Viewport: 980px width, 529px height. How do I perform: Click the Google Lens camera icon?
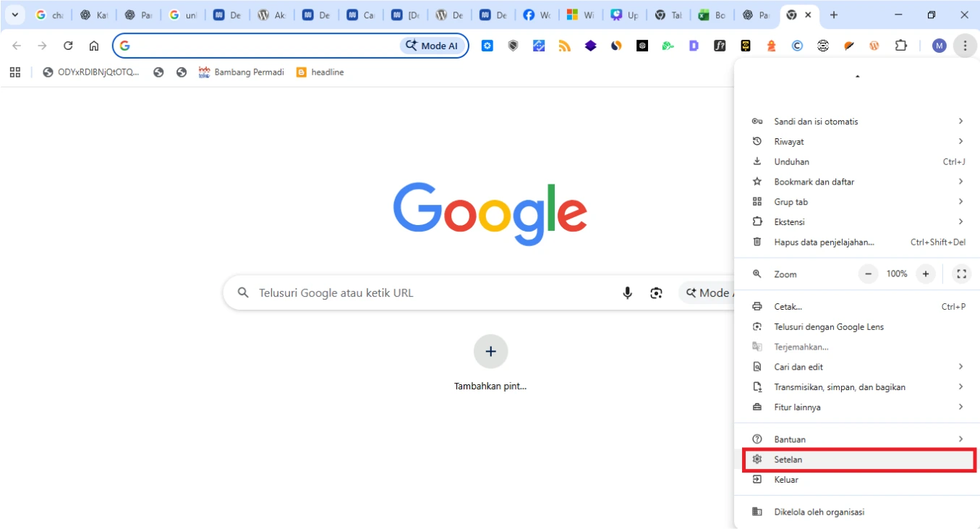[656, 293]
